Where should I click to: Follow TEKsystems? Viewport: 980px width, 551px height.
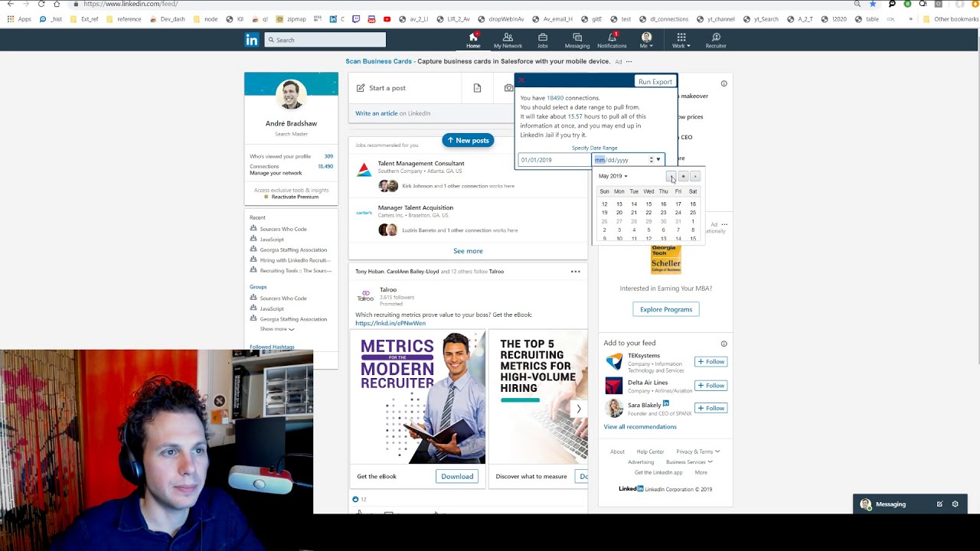[711, 362]
